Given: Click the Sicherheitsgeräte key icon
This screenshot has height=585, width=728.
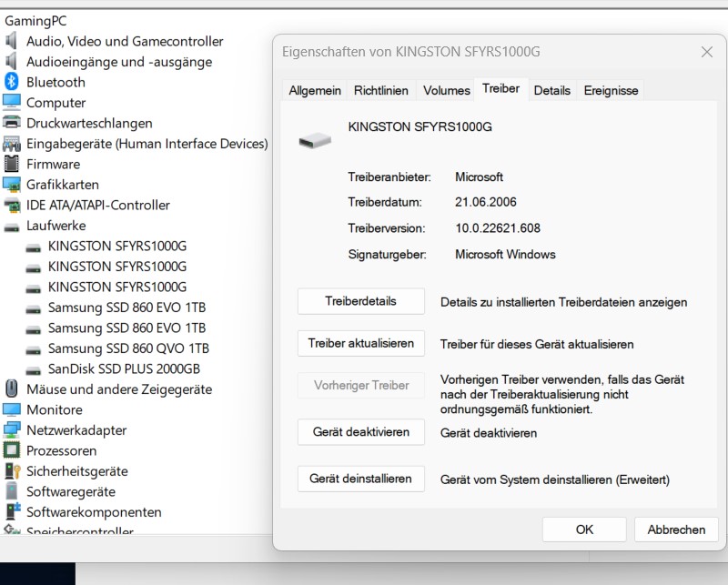Looking at the screenshot, I should (12, 470).
